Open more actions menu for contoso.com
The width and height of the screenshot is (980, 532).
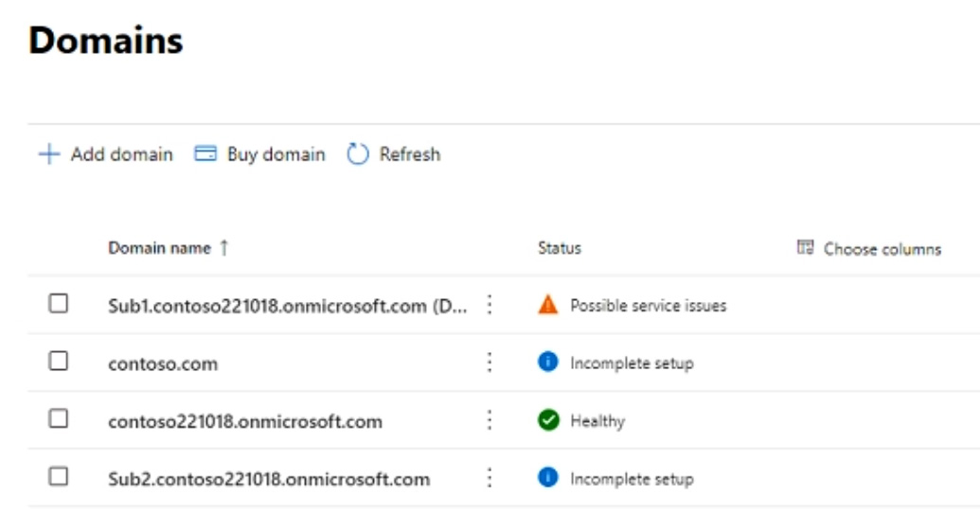490,363
